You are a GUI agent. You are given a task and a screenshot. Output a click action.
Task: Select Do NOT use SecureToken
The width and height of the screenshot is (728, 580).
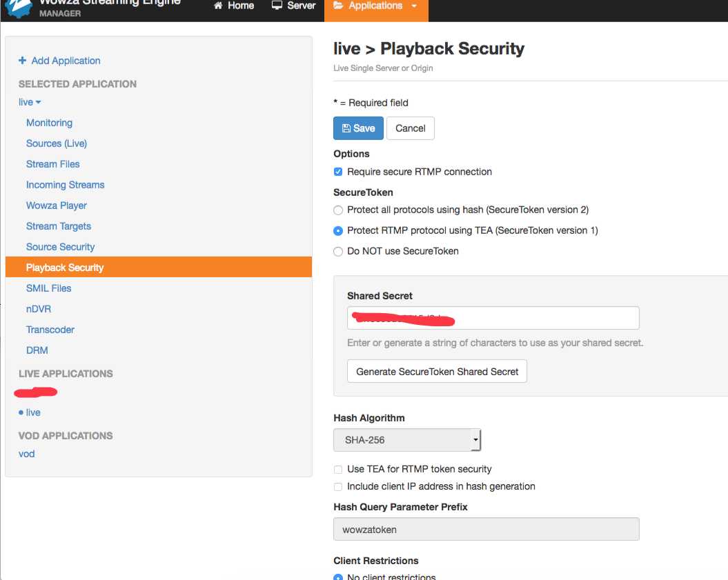coord(338,252)
